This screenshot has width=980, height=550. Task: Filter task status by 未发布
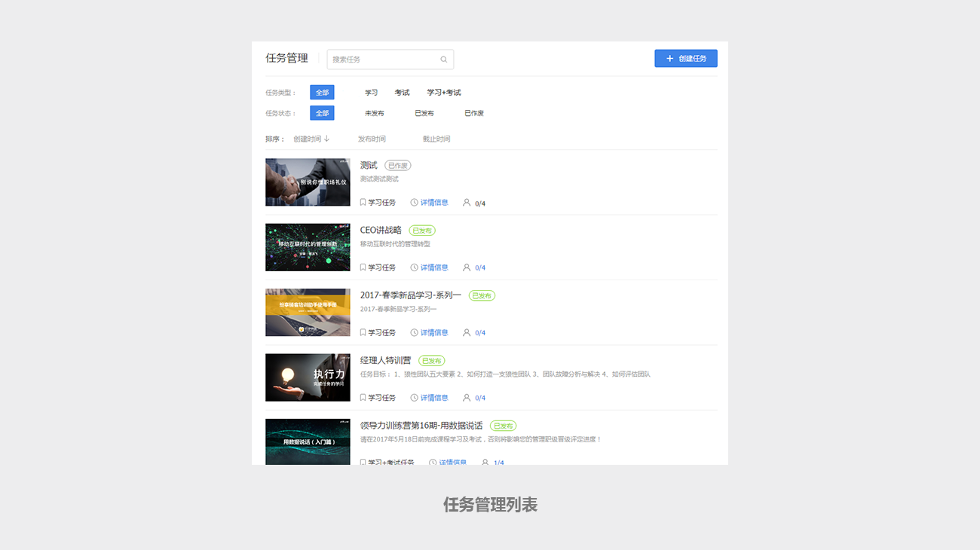pos(375,113)
